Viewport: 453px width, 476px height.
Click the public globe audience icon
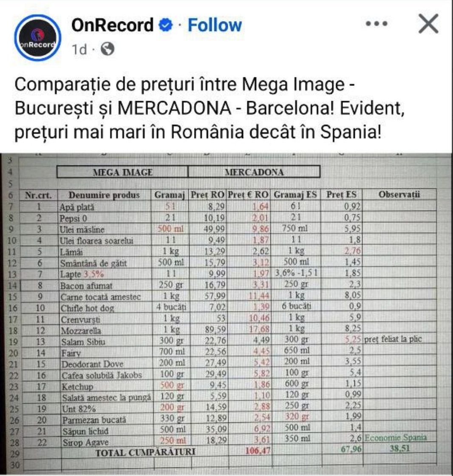tap(108, 49)
